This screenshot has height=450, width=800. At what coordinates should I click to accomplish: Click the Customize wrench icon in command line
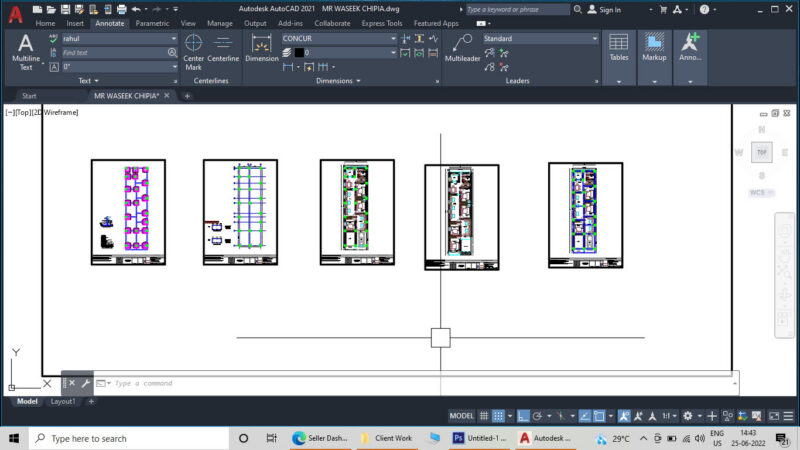click(85, 383)
